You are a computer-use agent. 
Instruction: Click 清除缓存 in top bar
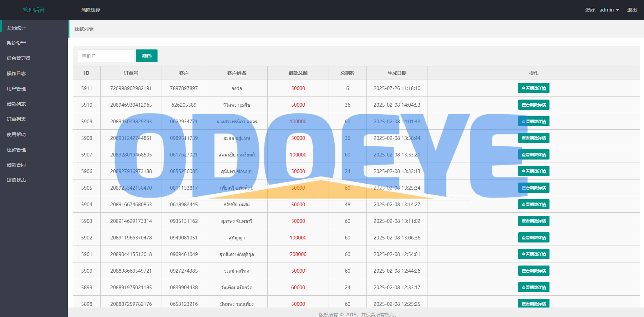point(90,10)
